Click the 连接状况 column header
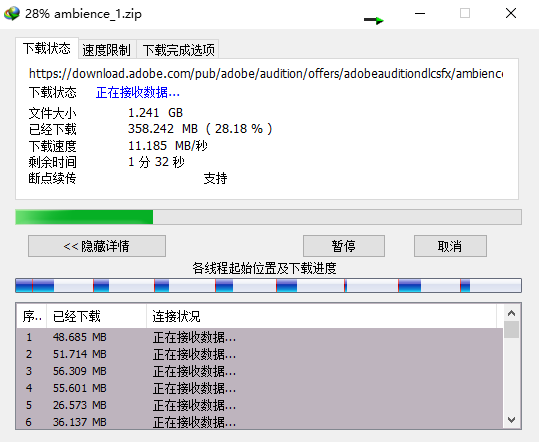The width and height of the screenshot is (539, 443). (x=322, y=316)
